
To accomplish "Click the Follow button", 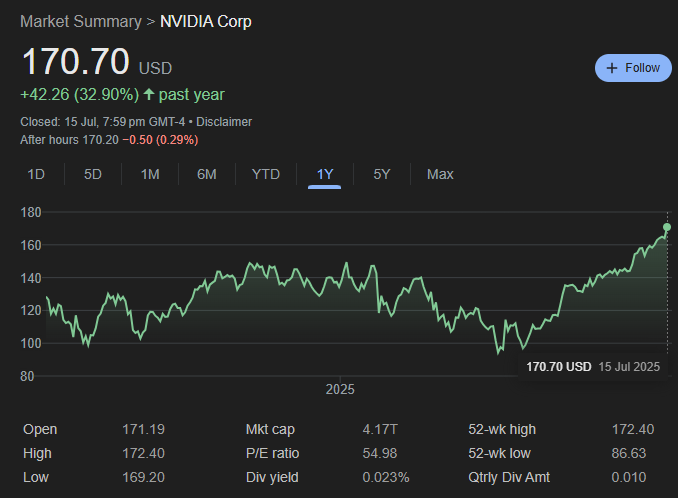I will [633, 68].
